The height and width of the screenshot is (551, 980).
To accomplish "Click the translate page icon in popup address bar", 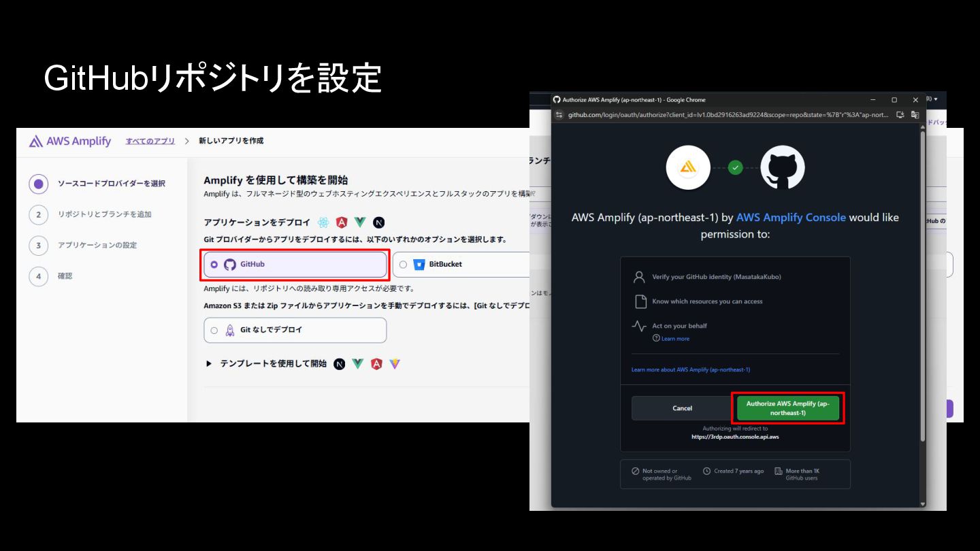I will [915, 115].
